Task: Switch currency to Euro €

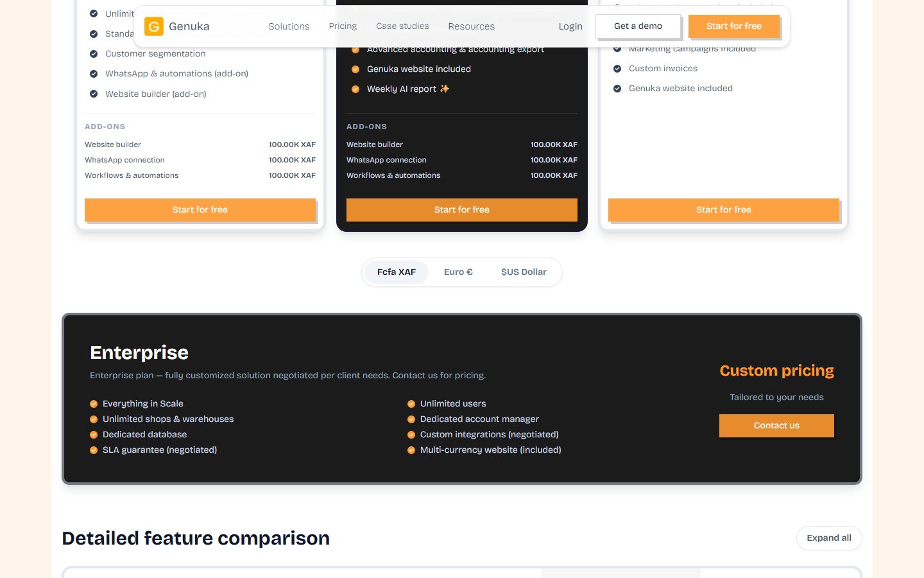Action: point(458,272)
